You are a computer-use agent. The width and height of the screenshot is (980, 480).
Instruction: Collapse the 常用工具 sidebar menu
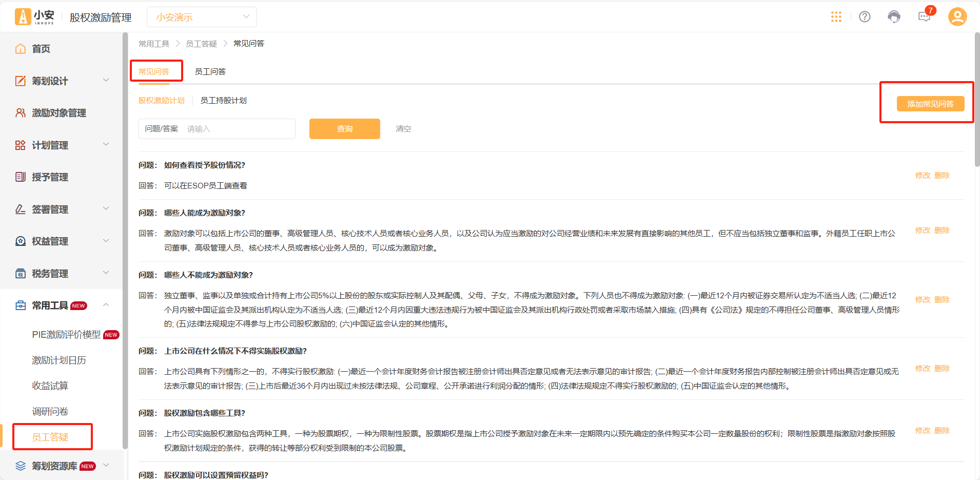click(106, 305)
